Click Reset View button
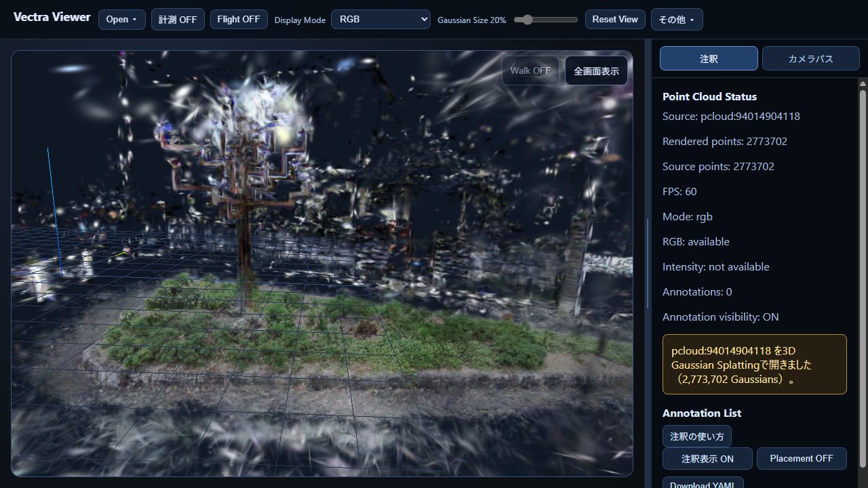 pos(615,19)
